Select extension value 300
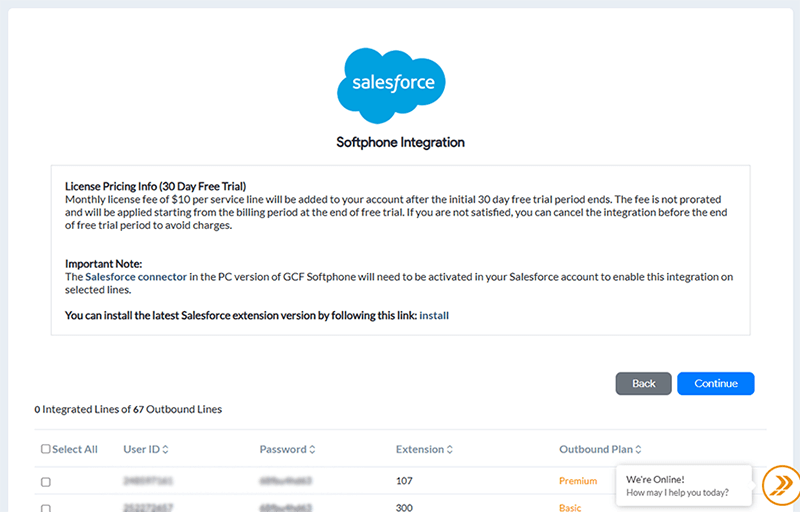The width and height of the screenshot is (800, 512). (x=404, y=507)
